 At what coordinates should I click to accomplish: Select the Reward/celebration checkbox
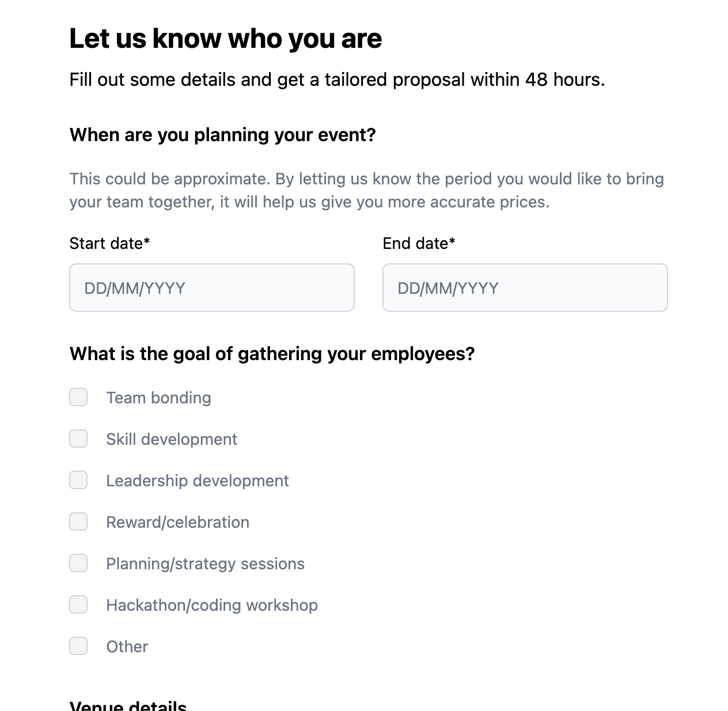pyautogui.click(x=78, y=521)
